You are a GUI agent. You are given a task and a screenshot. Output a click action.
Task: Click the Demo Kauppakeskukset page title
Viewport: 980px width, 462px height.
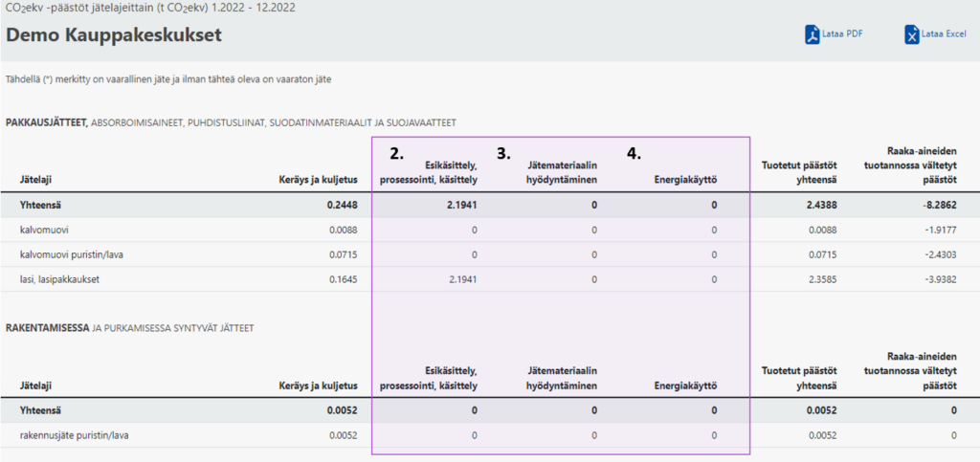(113, 36)
